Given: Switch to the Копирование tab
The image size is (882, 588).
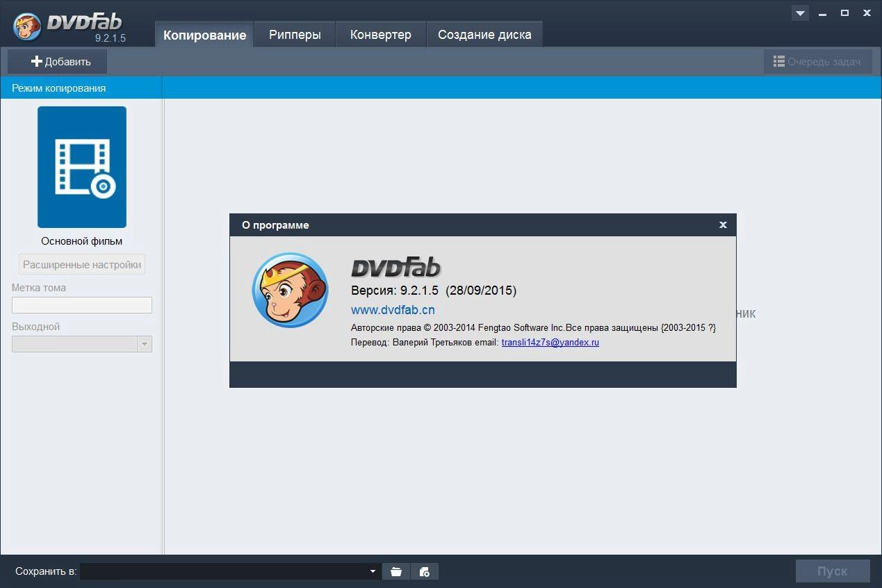Looking at the screenshot, I should (x=204, y=35).
